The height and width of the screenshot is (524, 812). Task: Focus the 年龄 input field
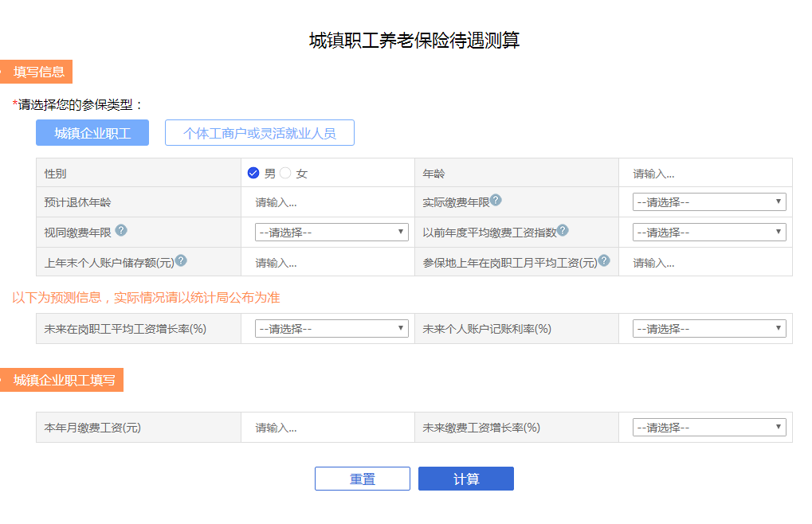tap(705, 174)
